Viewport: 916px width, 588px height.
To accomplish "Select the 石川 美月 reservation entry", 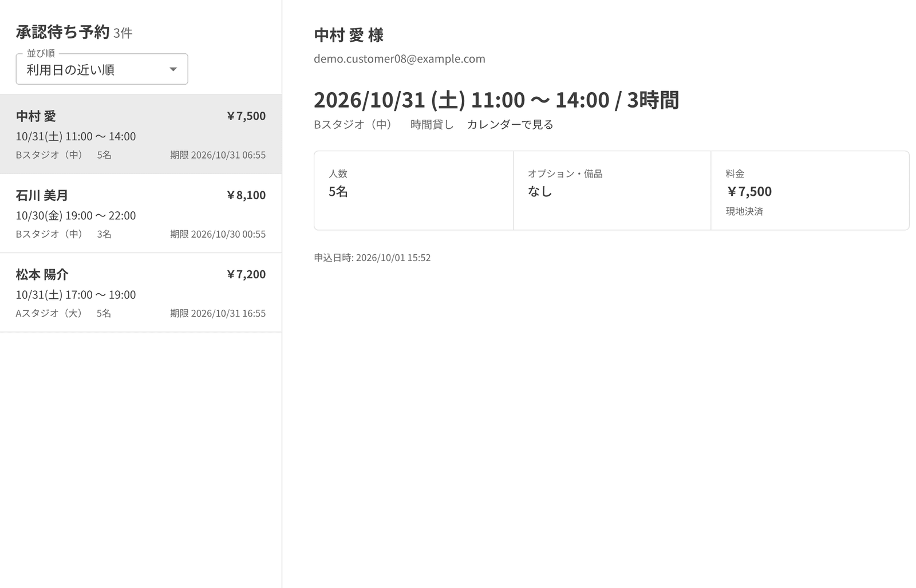I will click(x=141, y=214).
